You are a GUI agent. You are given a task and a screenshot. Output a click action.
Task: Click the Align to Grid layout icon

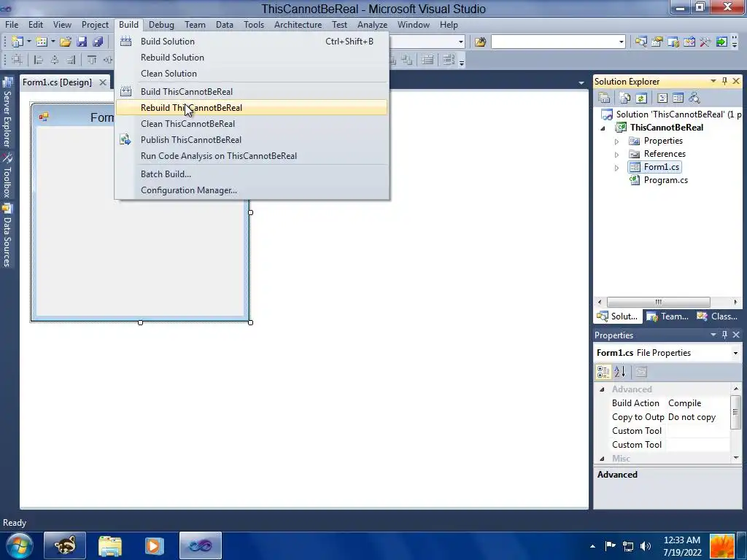tap(17, 60)
